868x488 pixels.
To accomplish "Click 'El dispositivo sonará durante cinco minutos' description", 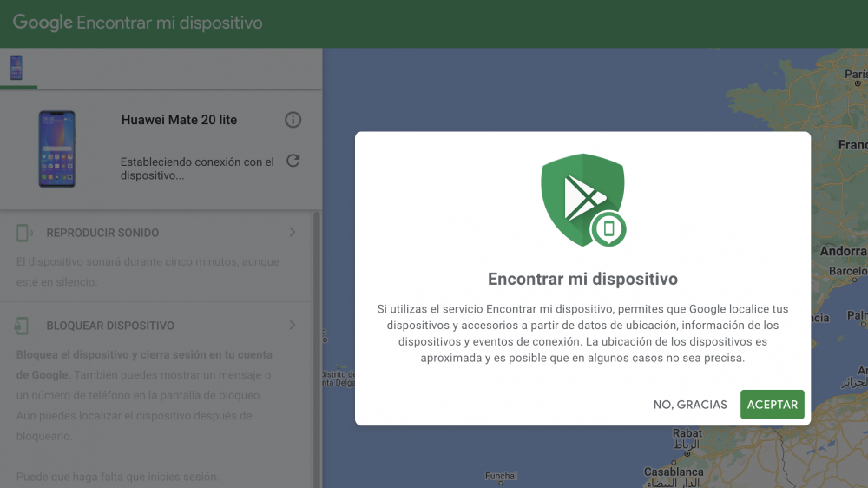I will (148, 272).
